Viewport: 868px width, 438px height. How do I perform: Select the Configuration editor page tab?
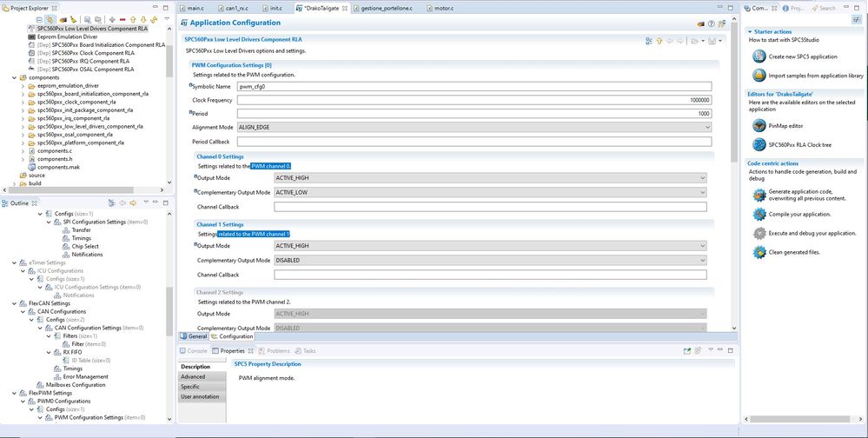point(232,336)
